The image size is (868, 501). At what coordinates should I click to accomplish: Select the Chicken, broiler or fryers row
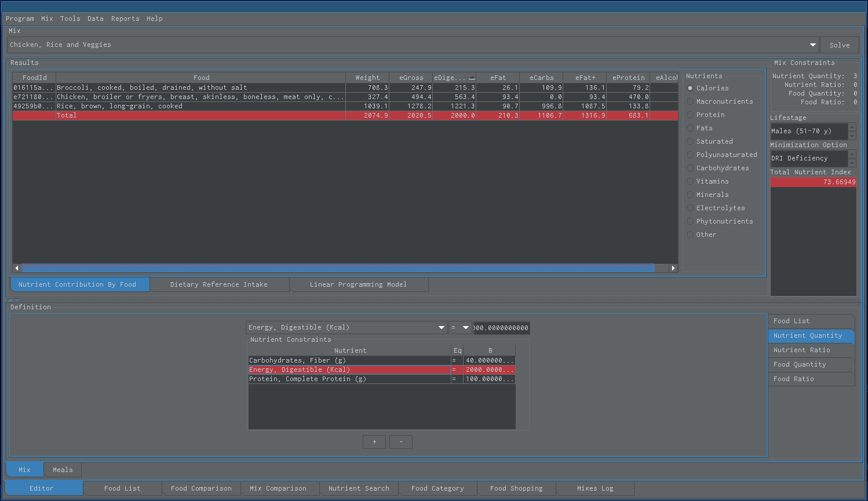(345, 97)
